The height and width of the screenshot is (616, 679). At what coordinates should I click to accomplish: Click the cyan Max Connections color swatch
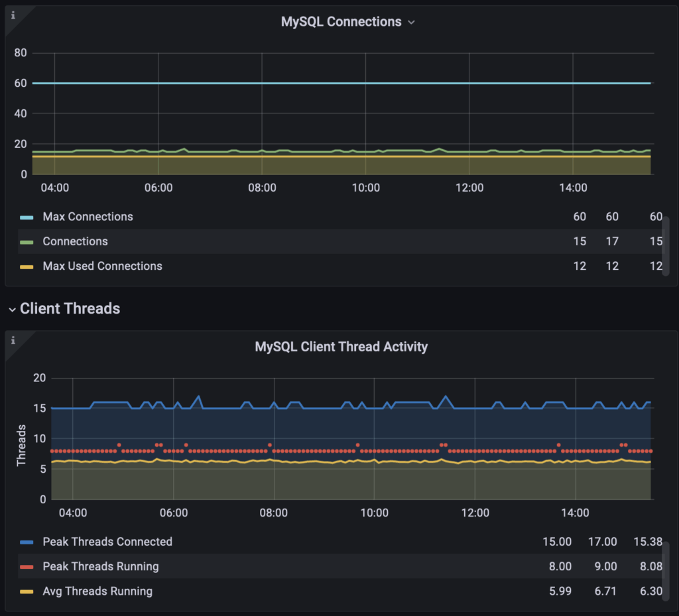(x=27, y=217)
